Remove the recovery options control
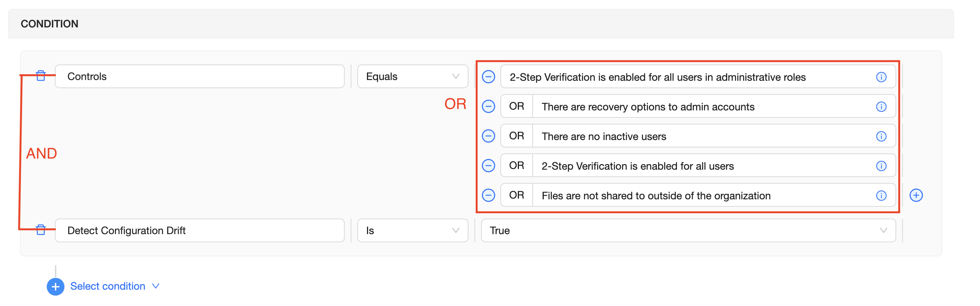The height and width of the screenshot is (306, 980). (489, 106)
